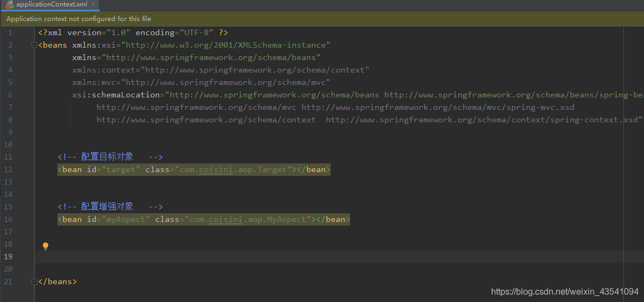Collapse the opening beans tag fold marker
This screenshot has width=644, height=302.
[x=34, y=45]
